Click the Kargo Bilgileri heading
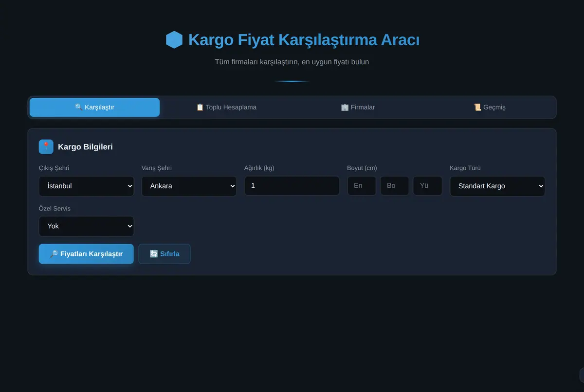 (85, 147)
